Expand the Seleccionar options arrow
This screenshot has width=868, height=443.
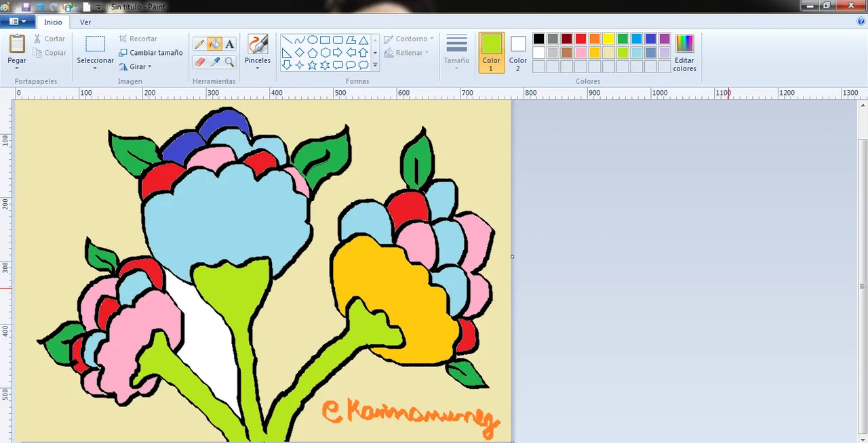click(95, 68)
